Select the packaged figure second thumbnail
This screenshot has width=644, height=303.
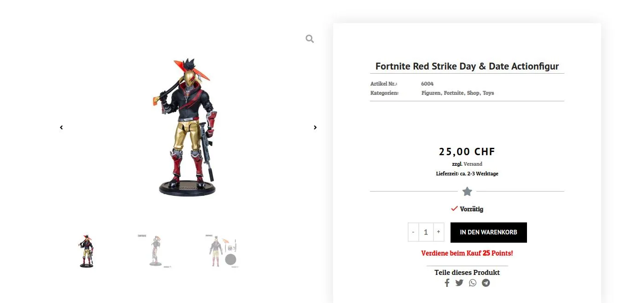coord(155,251)
